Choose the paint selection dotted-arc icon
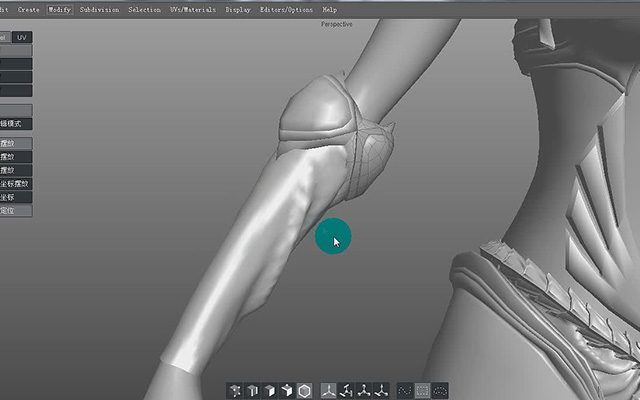640x400 pixels. click(x=440, y=390)
